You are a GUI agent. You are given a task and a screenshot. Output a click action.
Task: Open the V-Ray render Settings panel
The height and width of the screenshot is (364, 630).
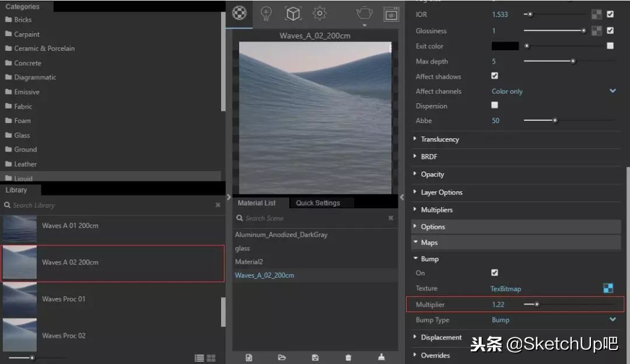pos(320,13)
